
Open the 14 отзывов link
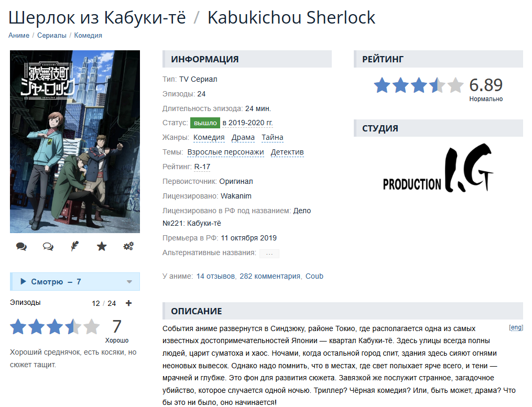pyautogui.click(x=215, y=276)
